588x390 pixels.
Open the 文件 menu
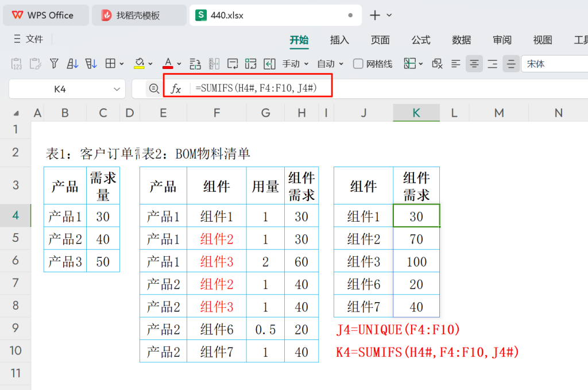34,39
